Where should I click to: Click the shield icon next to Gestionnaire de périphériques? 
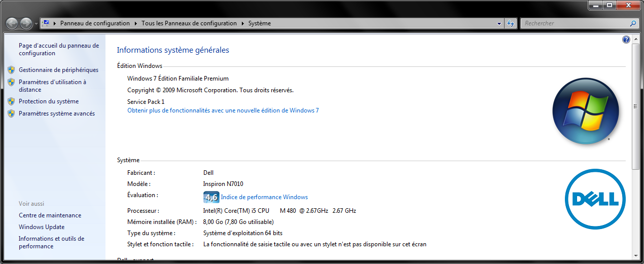[x=11, y=70]
